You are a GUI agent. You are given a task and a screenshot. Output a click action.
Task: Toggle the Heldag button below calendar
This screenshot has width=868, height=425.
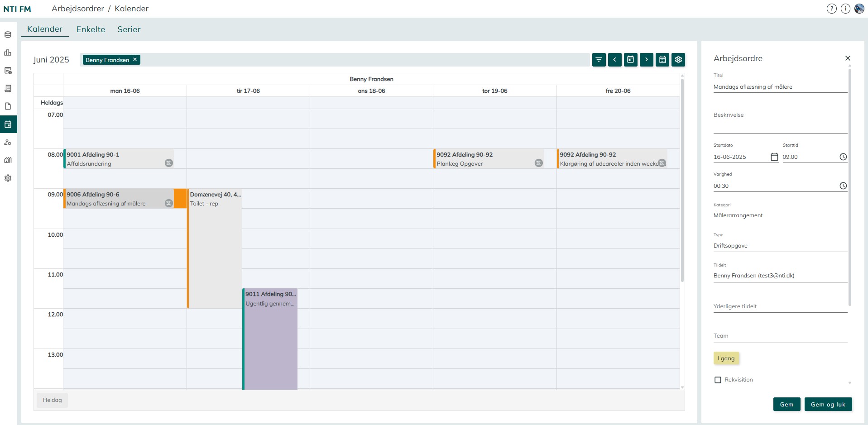click(52, 400)
